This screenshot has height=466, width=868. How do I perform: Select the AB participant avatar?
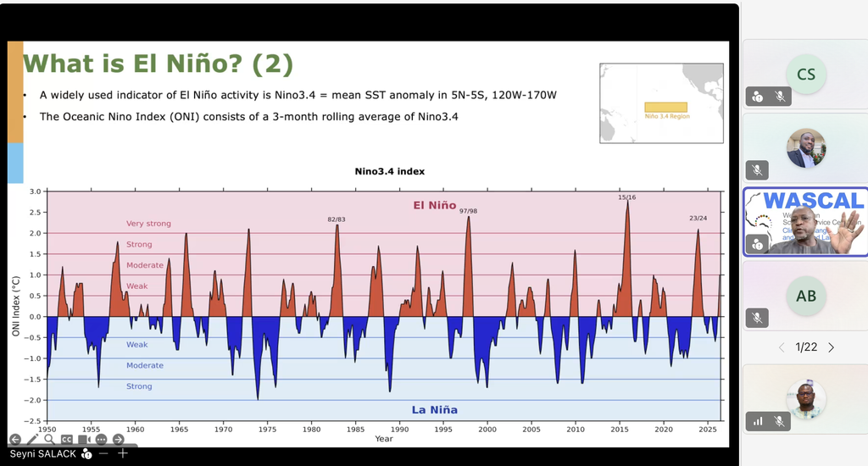[806, 296]
